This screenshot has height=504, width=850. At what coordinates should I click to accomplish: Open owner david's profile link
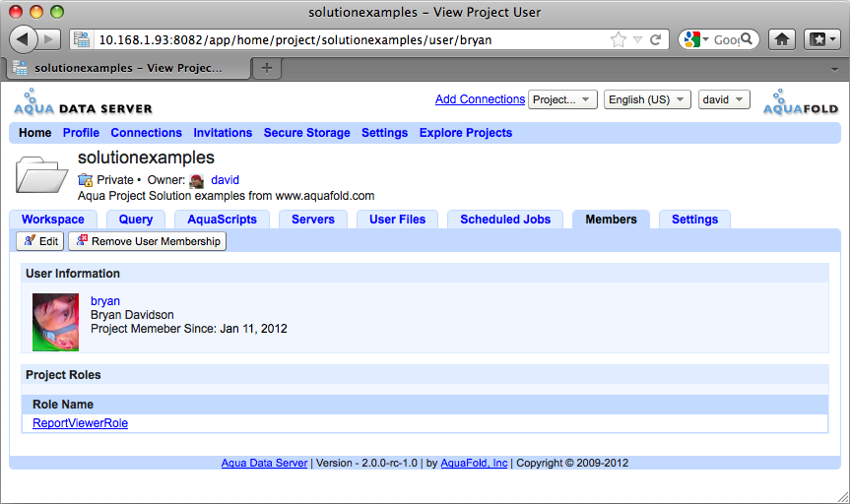click(225, 180)
